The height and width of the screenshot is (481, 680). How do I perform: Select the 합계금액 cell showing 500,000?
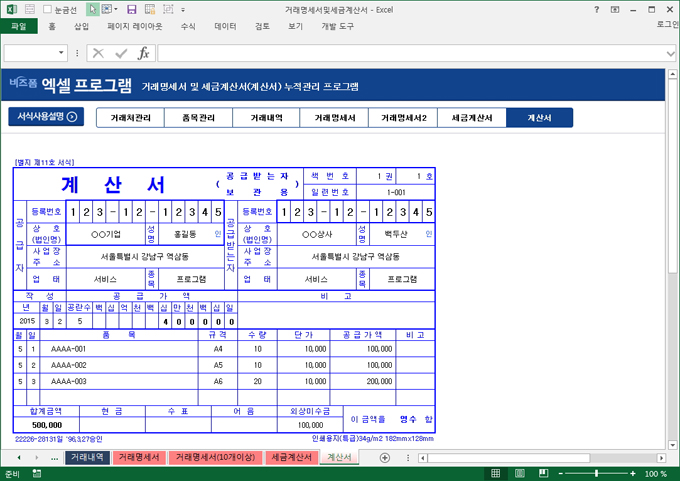[x=47, y=425]
